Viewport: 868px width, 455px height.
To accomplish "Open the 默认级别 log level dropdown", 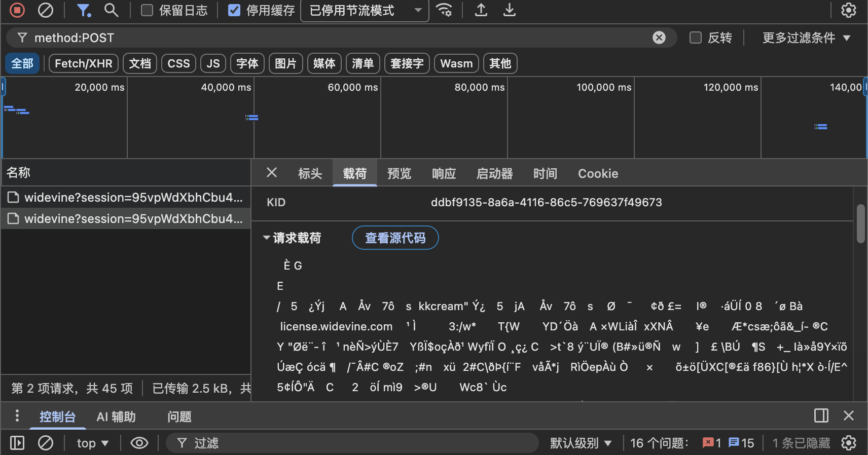I will (581, 443).
